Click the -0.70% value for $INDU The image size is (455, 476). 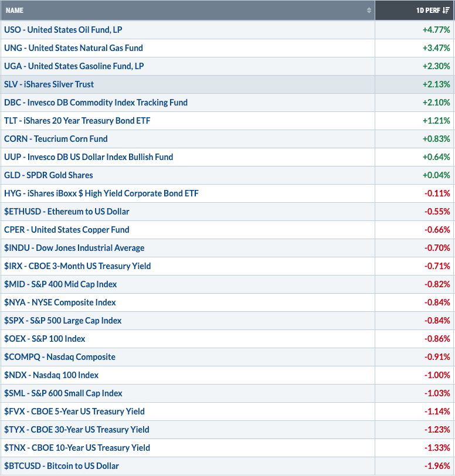click(437, 248)
